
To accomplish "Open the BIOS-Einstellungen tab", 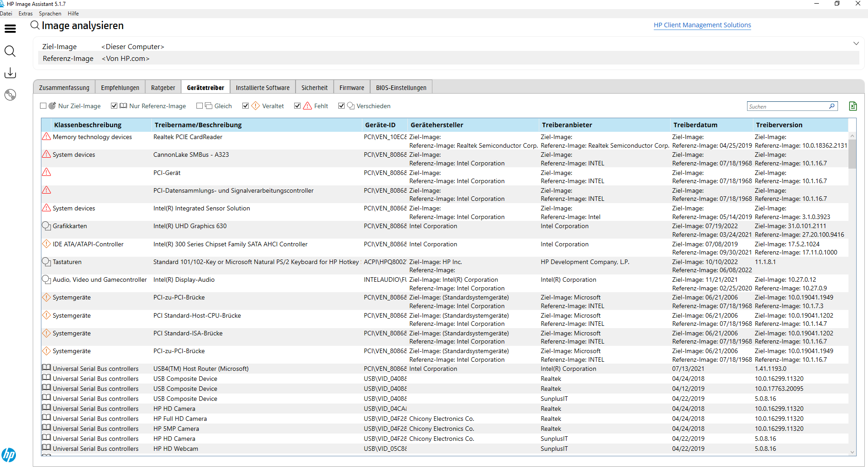I will 401,87.
